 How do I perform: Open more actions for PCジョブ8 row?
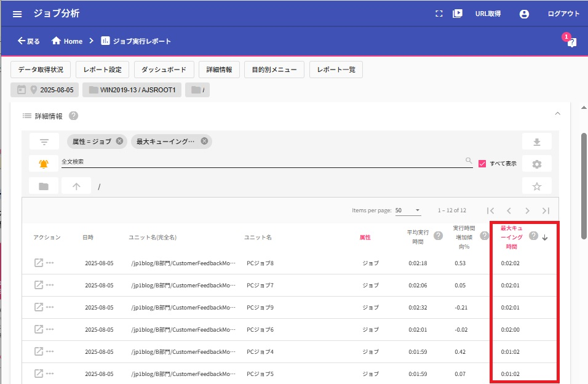50,263
